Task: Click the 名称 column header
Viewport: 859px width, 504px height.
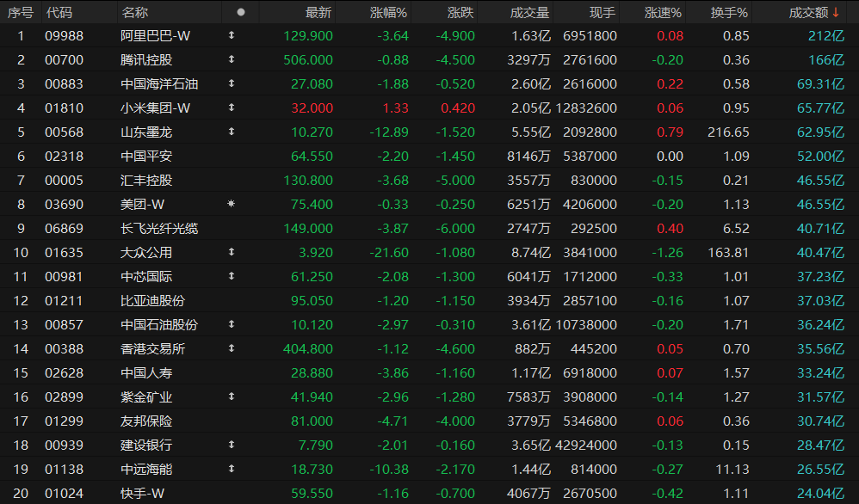Action: click(x=134, y=12)
